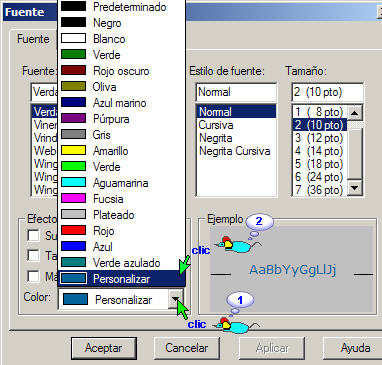Select size 6 (24 pto)
This screenshot has width=382, height=365.
click(x=320, y=177)
